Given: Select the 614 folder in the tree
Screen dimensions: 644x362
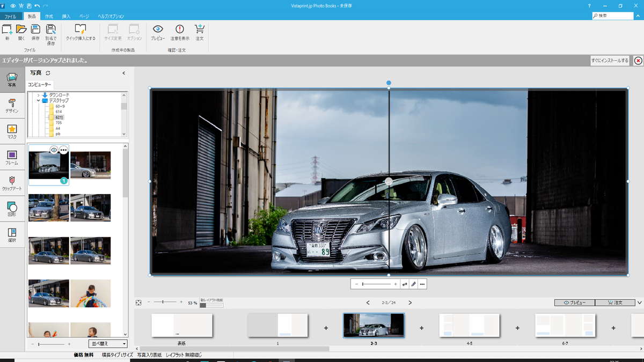Looking at the screenshot, I should coord(58,112).
